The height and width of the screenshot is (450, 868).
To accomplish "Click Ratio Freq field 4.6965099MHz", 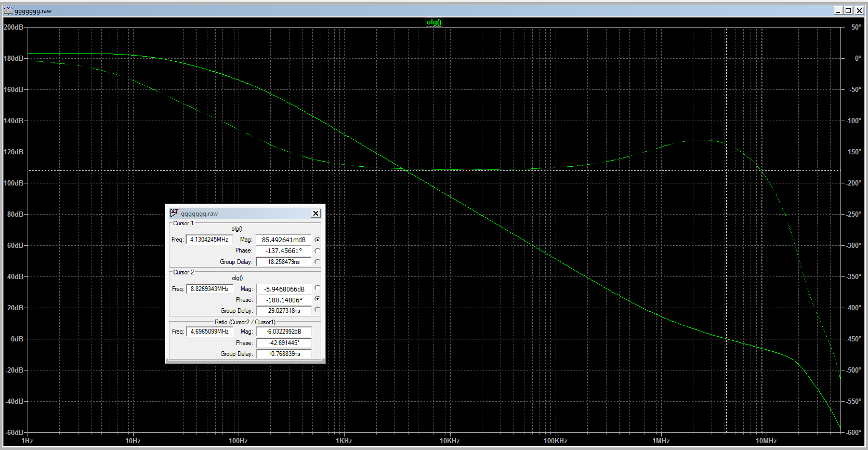I will click(x=209, y=332).
